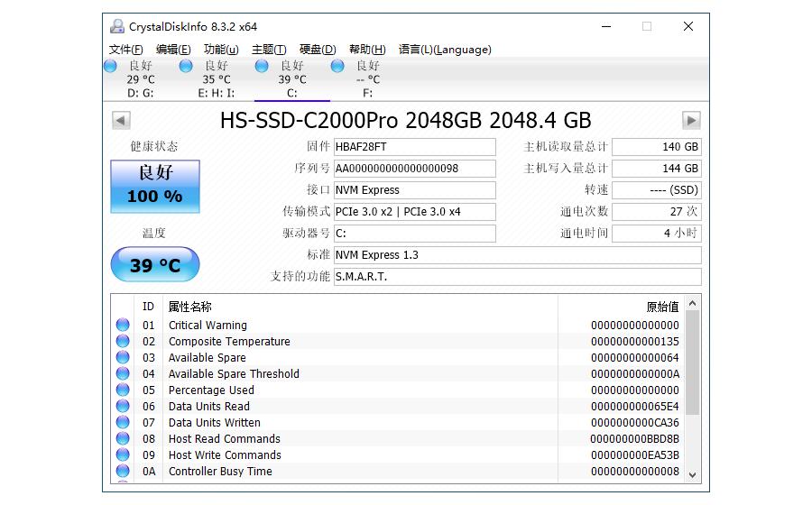Open the 功能(u) menu

tap(221, 50)
